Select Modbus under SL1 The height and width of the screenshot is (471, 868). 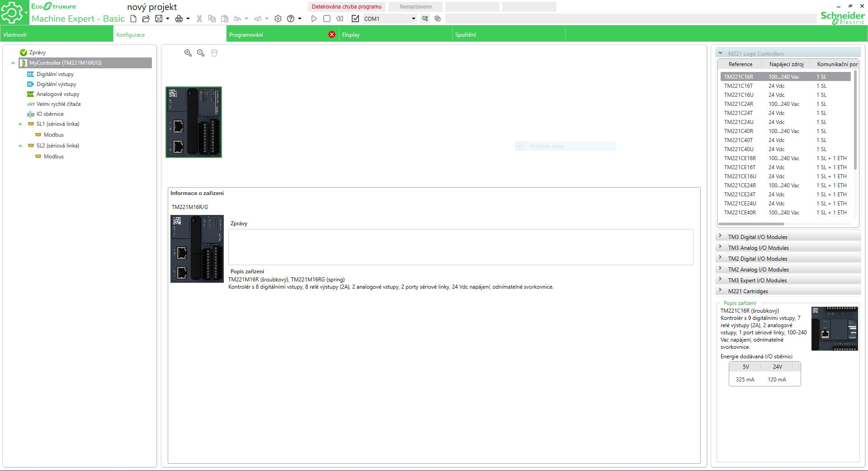[53, 135]
